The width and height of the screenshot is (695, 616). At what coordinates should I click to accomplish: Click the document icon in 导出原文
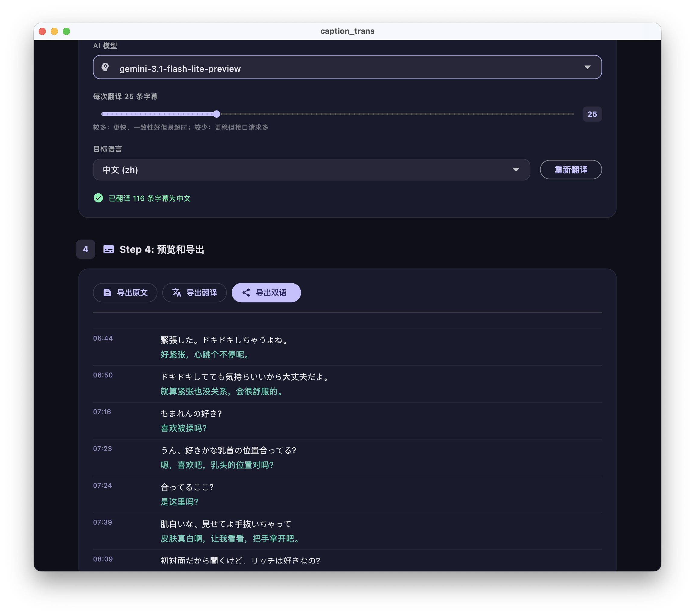107,292
